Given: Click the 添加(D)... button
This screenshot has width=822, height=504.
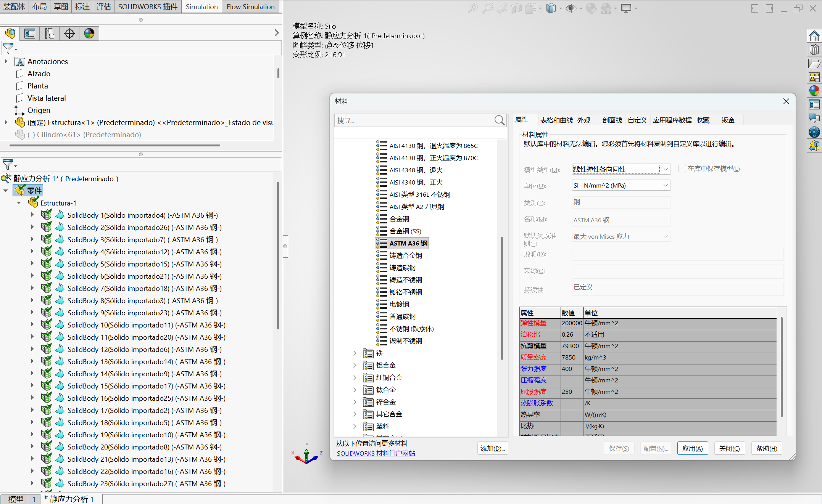Looking at the screenshot, I should click(492, 448).
